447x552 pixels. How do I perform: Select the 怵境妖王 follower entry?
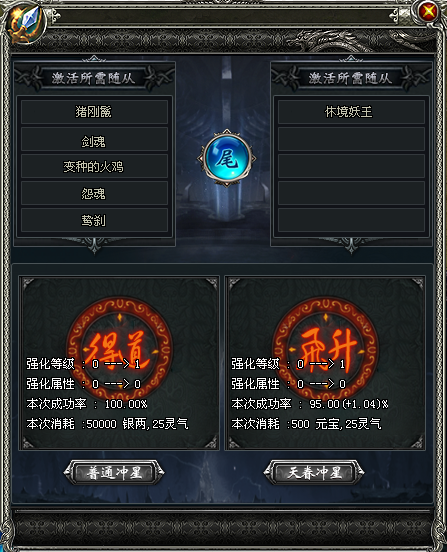(351, 112)
